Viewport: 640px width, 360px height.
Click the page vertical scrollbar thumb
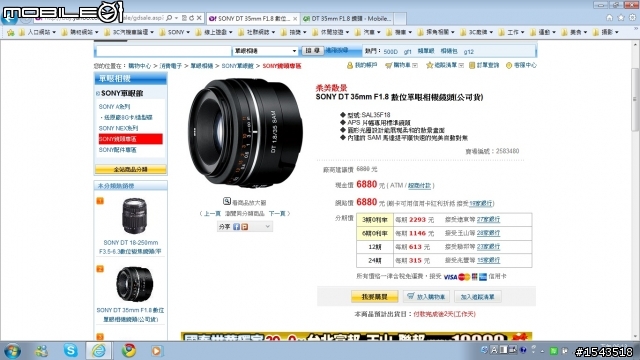tap(636, 99)
